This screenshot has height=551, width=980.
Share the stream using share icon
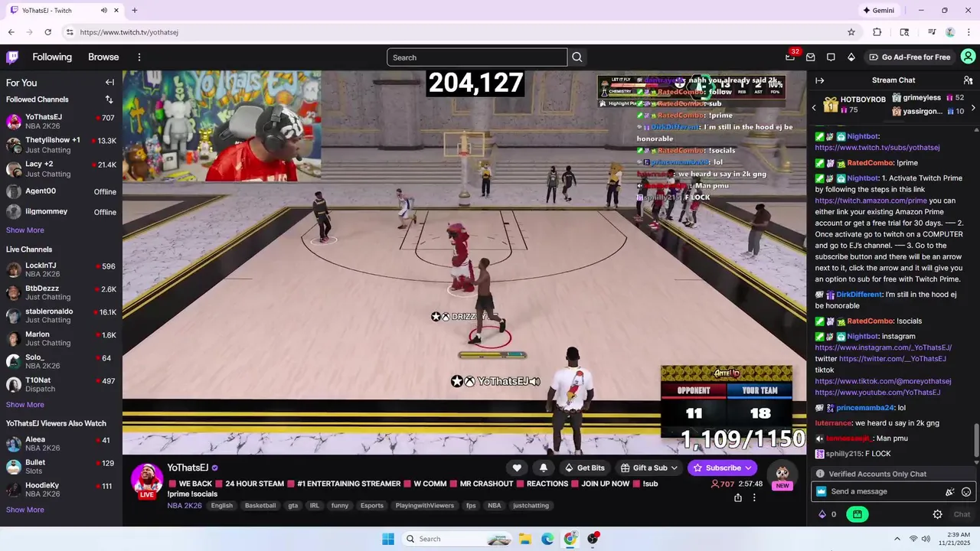click(737, 497)
